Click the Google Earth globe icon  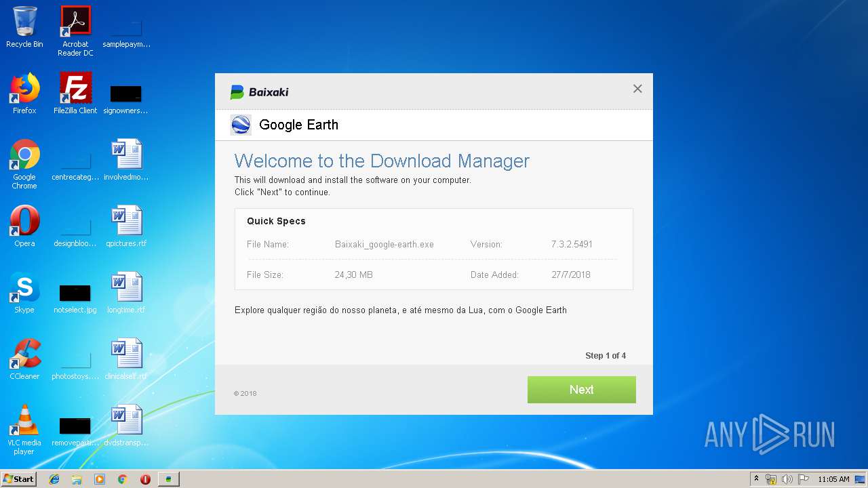point(241,125)
